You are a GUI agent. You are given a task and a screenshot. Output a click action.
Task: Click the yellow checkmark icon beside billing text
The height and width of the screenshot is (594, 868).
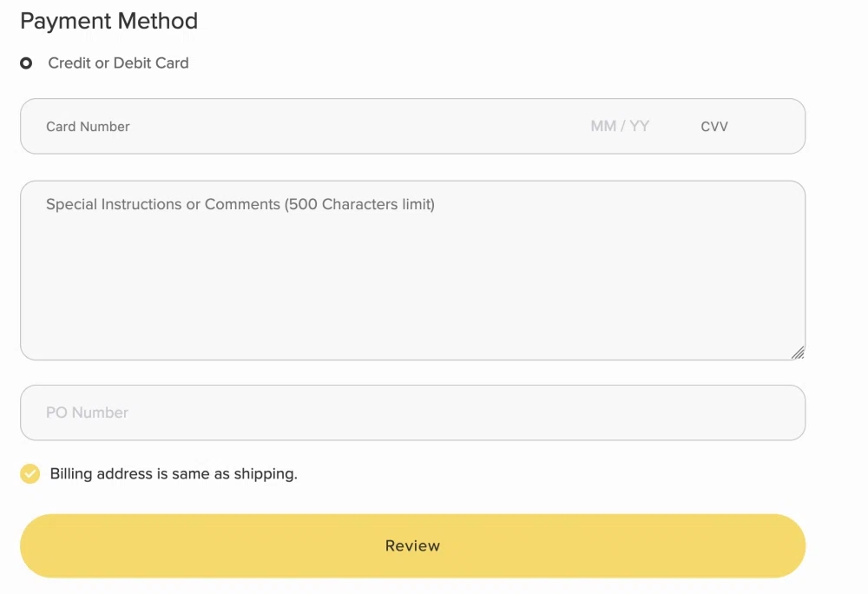point(30,474)
